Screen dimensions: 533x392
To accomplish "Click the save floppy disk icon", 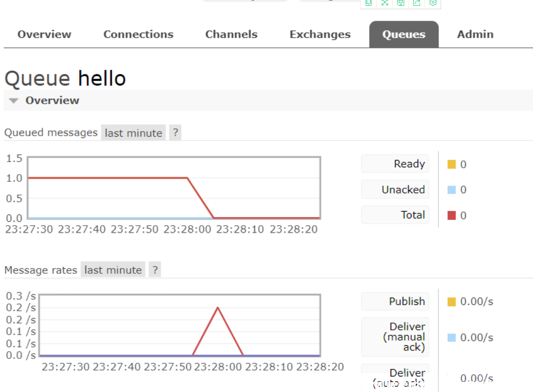I will (401, 3).
